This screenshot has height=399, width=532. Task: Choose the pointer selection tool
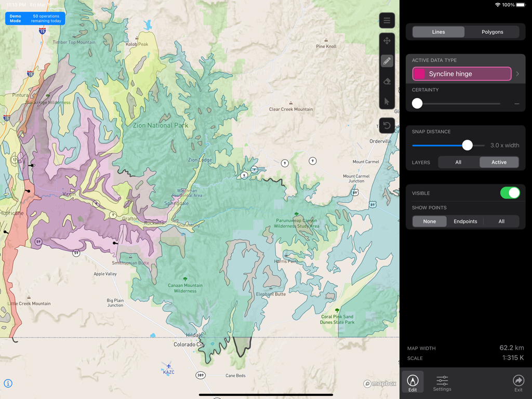387,102
